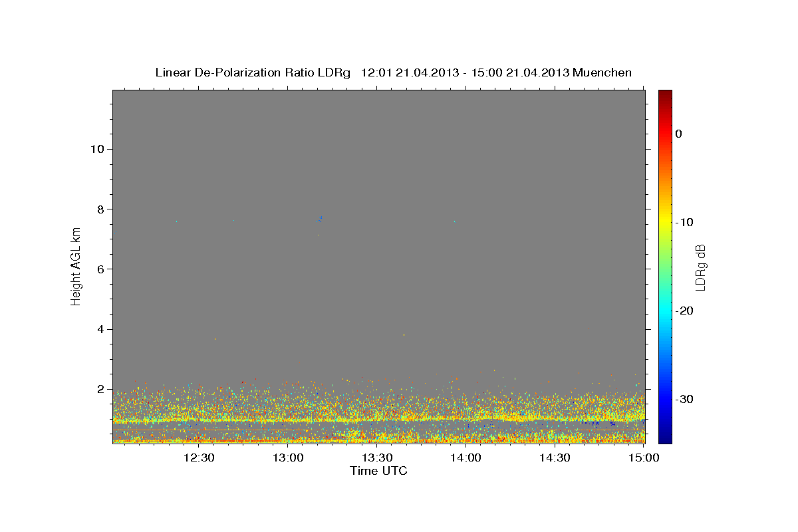Image resolution: width=798 pixels, height=532 pixels.
Task: Click the 'LDRg dB' colorbar title
Action: coord(700,267)
